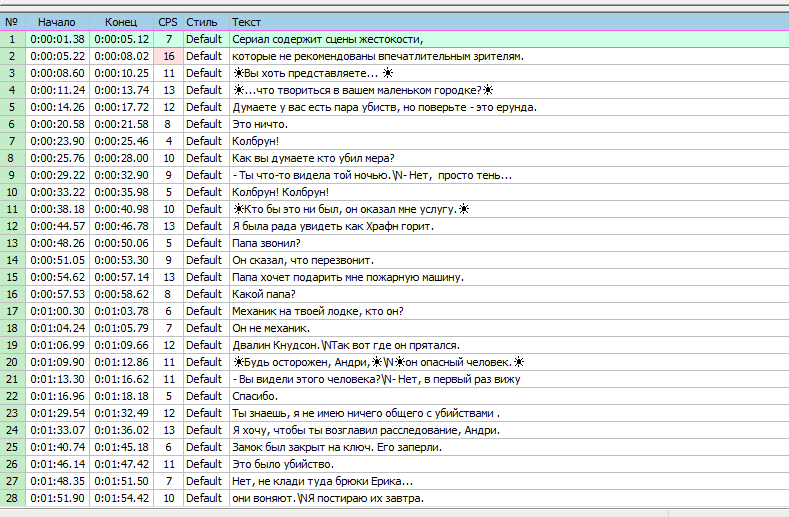Click start time 0:00:23.90

click(x=57, y=141)
